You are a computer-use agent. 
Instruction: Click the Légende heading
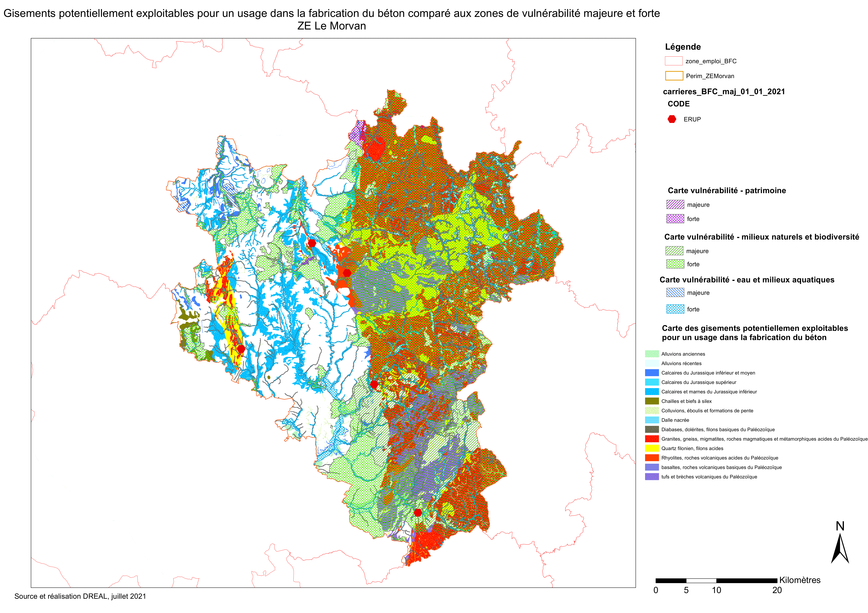pos(683,47)
